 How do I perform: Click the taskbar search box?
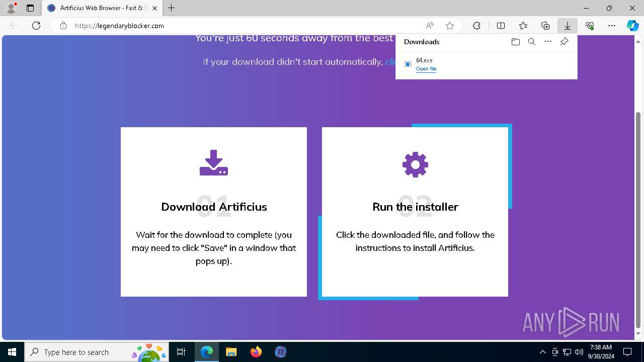pos(97,352)
